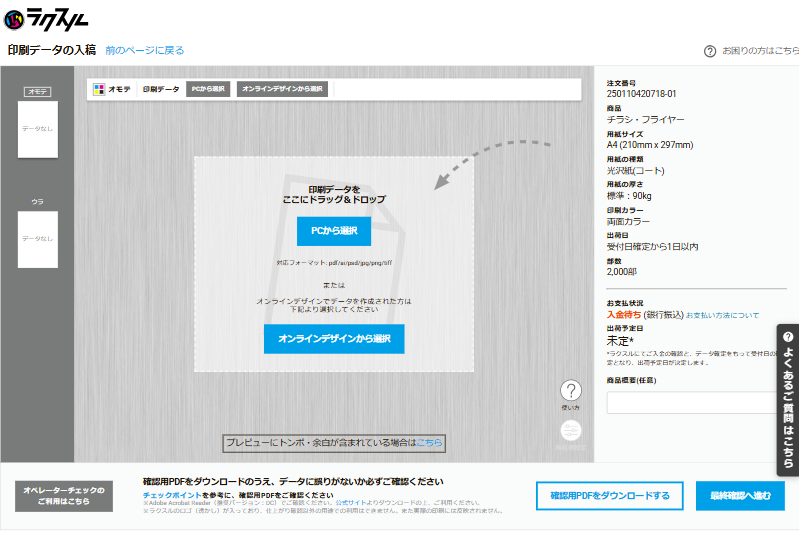Click オペレーターチェックのご利用はこちら button
799x533 pixels.
tap(64, 495)
